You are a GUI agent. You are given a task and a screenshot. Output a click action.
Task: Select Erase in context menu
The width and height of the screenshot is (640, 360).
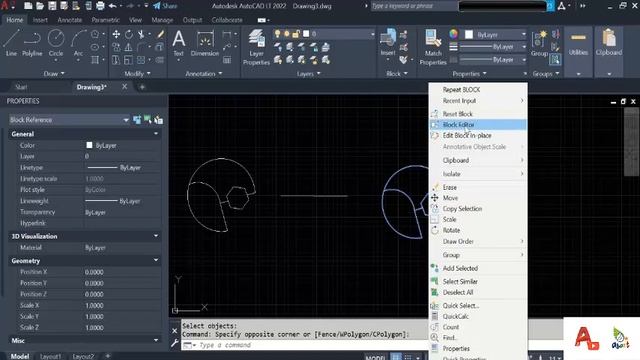(x=478, y=187)
